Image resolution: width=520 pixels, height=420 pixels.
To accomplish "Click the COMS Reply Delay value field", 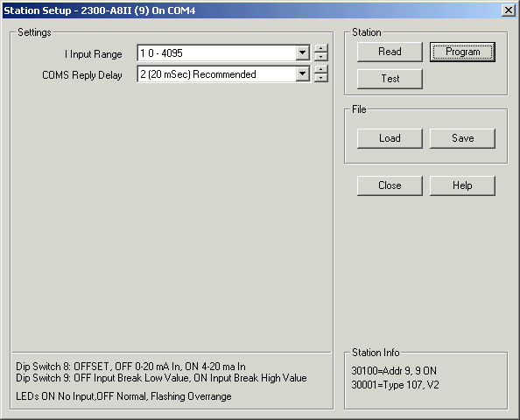I will click(x=216, y=74).
